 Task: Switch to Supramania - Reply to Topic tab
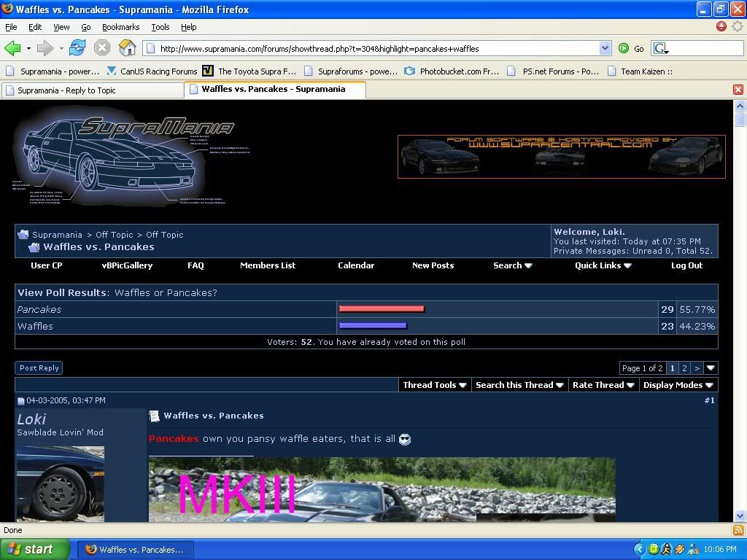93,90
